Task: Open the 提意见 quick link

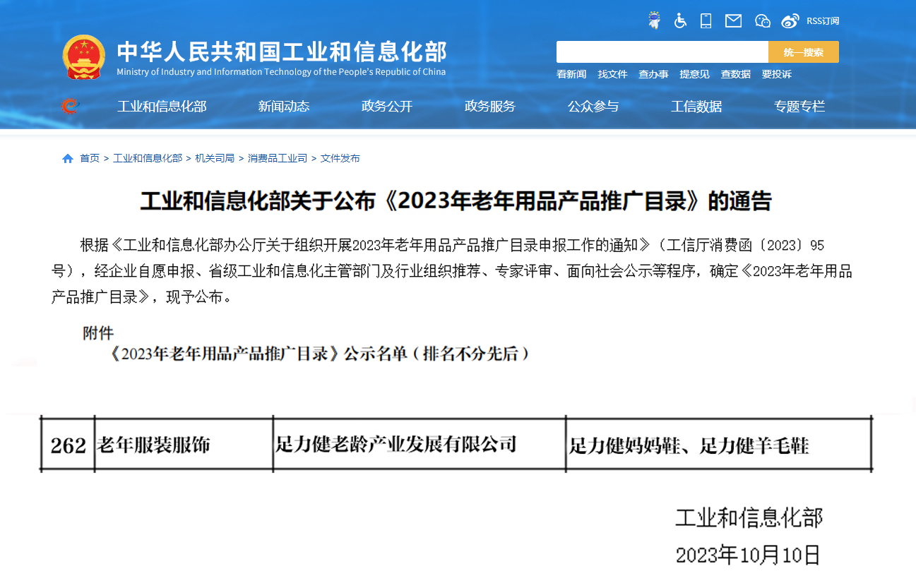Action: pyautogui.click(x=694, y=74)
